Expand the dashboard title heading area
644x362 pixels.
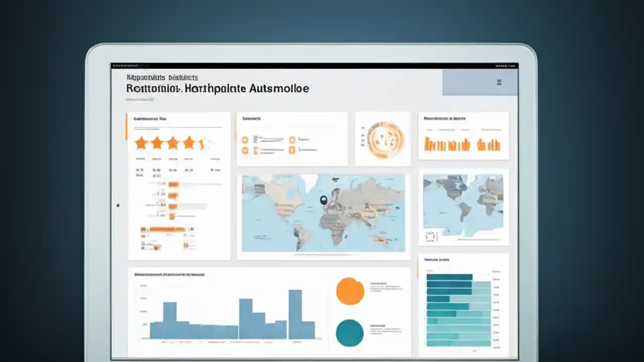(217, 88)
